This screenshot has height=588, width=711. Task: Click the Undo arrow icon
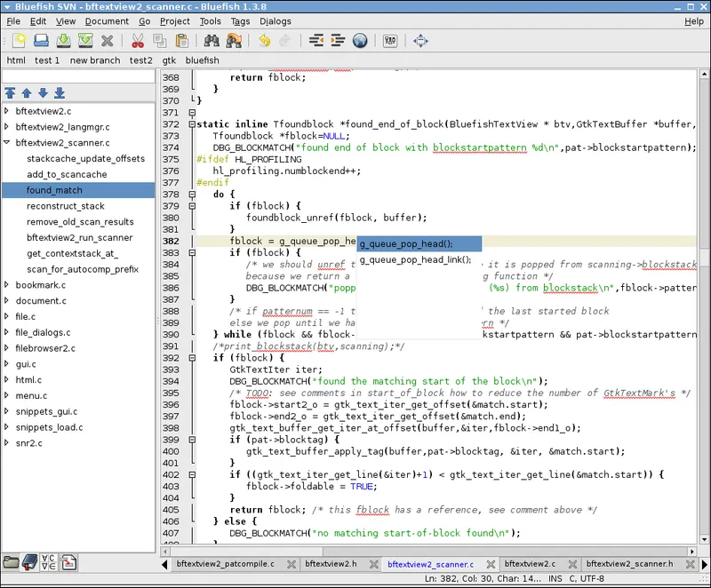tap(264, 41)
